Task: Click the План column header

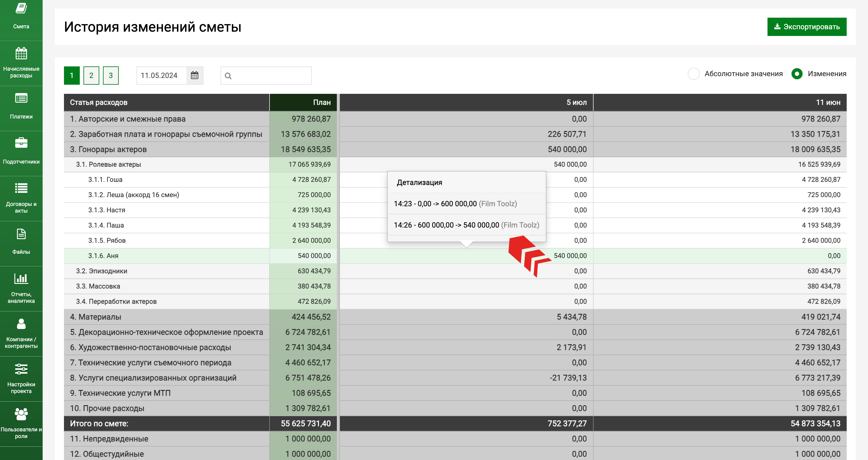Action: [303, 102]
